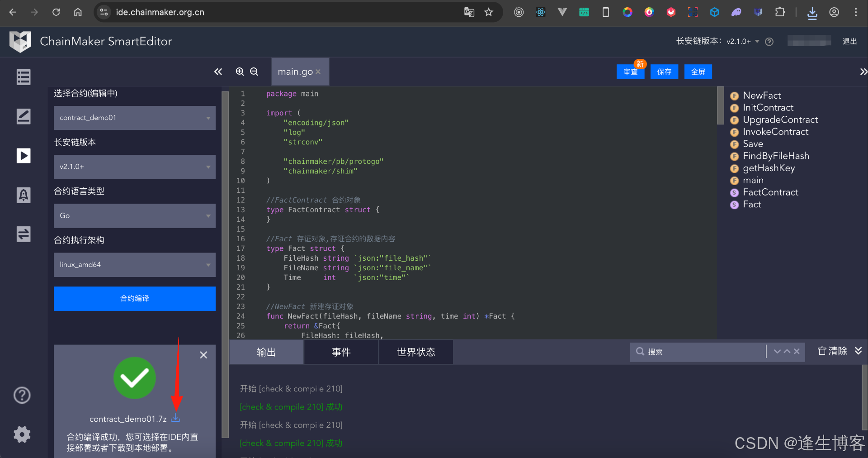This screenshot has width=868, height=458.
Task: Click the 审查 review button
Action: click(x=630, y=72)
